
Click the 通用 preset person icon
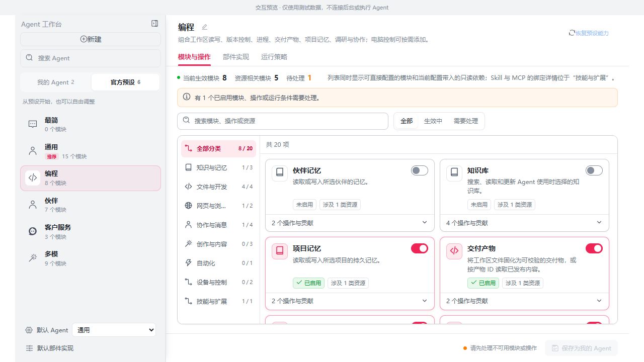(33, 151)
